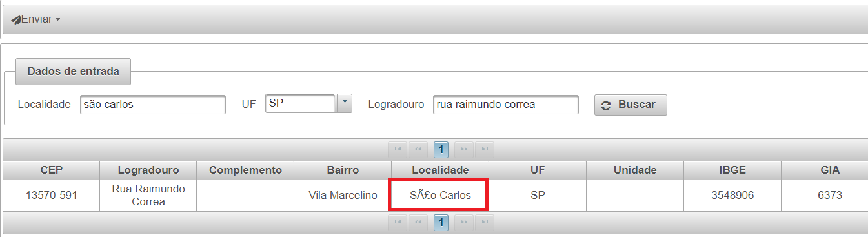868x237 pixels.
Task: Click the UF combo box showing SP
Action: point(308,103)
